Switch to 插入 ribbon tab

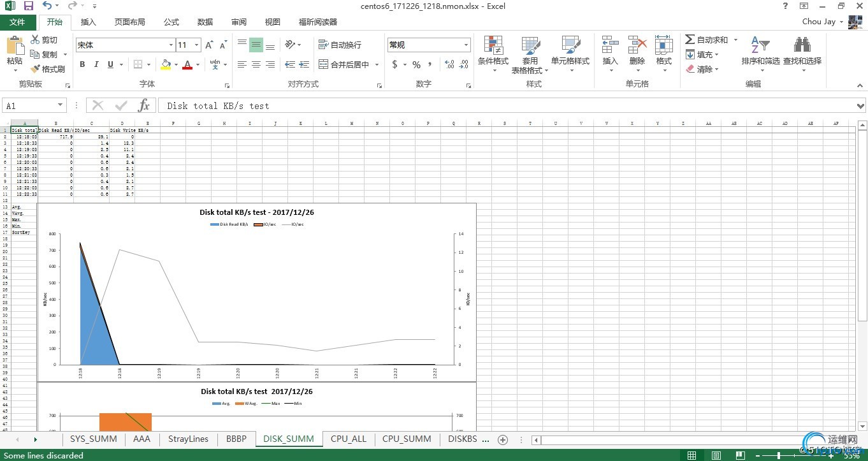point(89,22)
